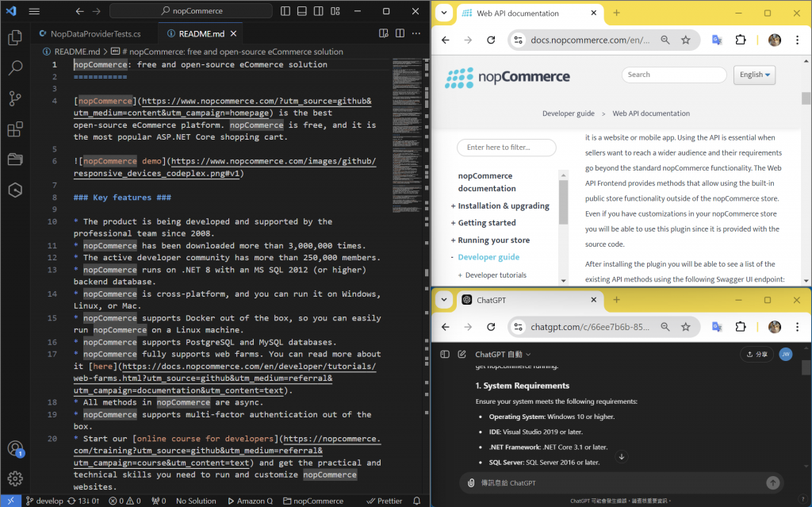Screen dimensions: 812x507
Task: Split the VS Code editor right
Action: click(400, 33)
